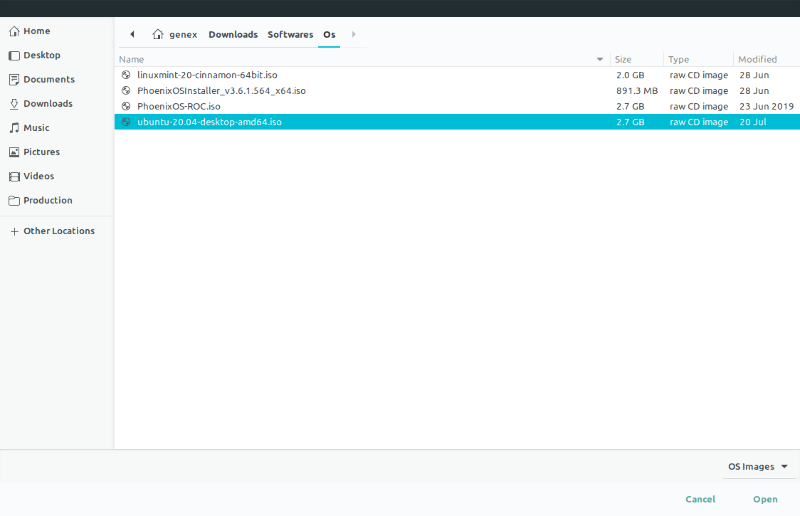Screen dimensions: 800x516
Task: Go back with the left path arrow
Action: tap(132, 34)
